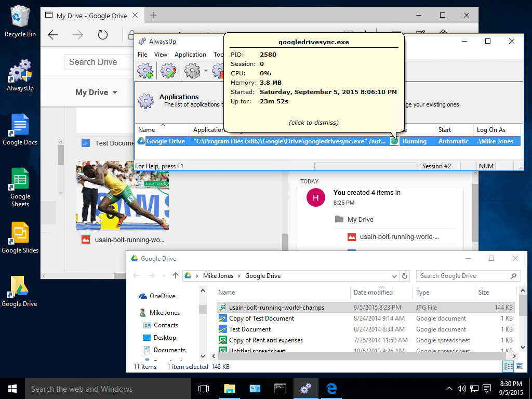Viewport: 532px width, 399px height.
Task: Switch to AlwaysUp via its taskbar icon
Action: tap(305, 389)
